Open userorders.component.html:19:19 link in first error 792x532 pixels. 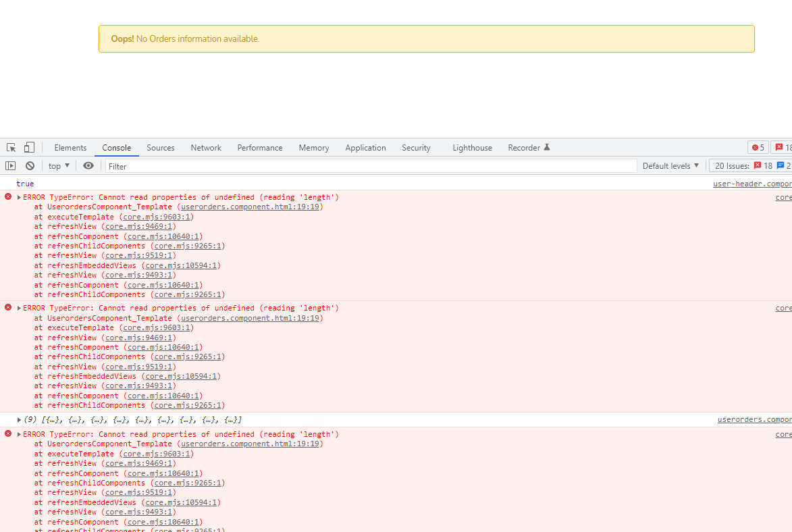click(250, 207)
